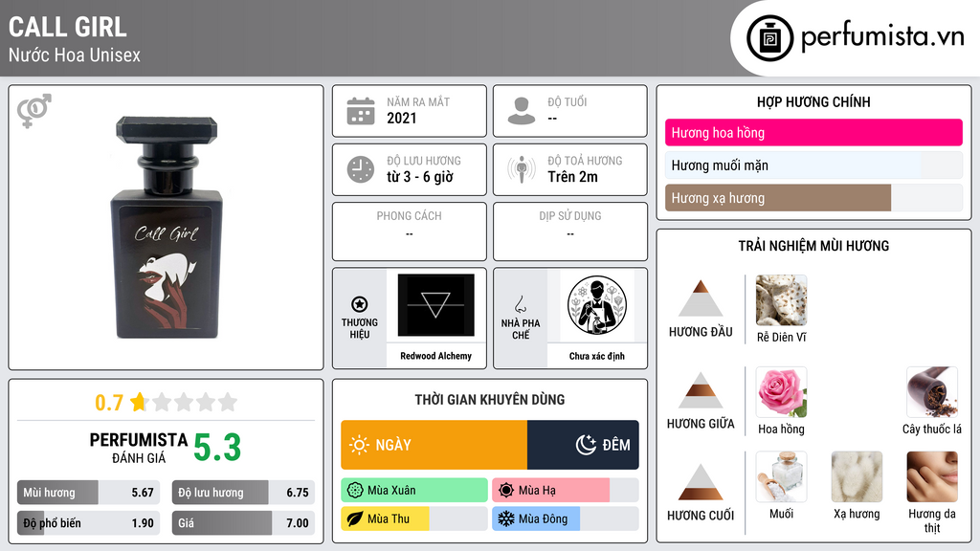Click the từ 3 - 6 giờ value
Screen dimensions: 980x551
(419, 177)
